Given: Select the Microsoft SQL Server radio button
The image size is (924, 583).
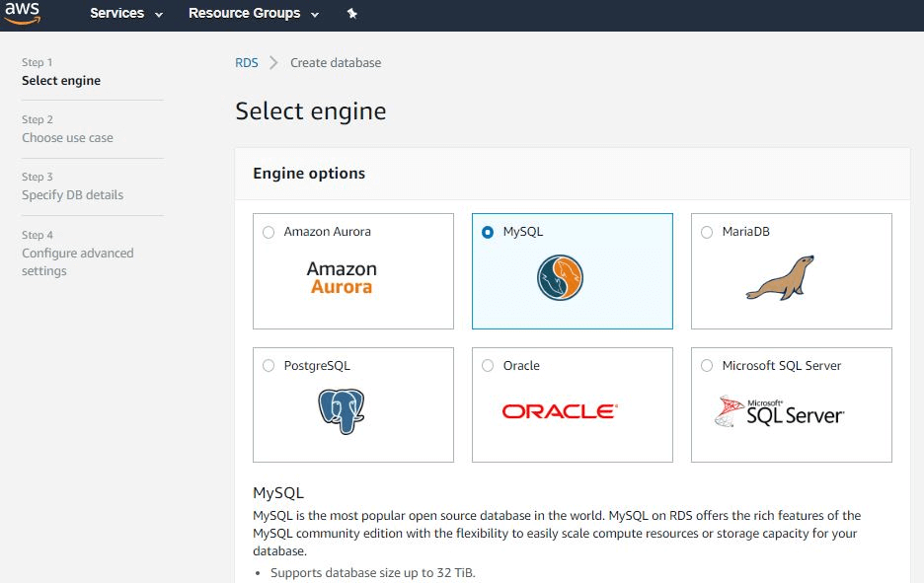Looking at the screenshot, I should tap(707, 366).
